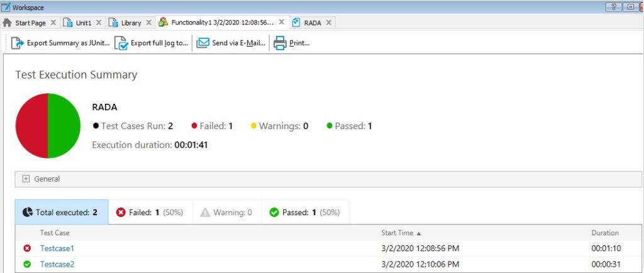This screenshot has width=644, height=273.
Task: Close the RADA tab
Action: pos(328,23)
